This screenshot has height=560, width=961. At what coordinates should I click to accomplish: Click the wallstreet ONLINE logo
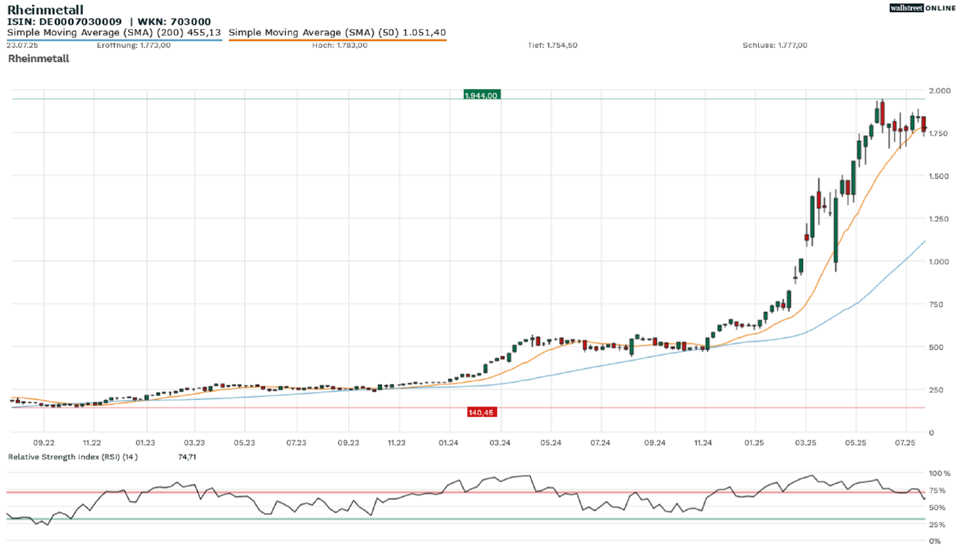[x=922, y=8]
